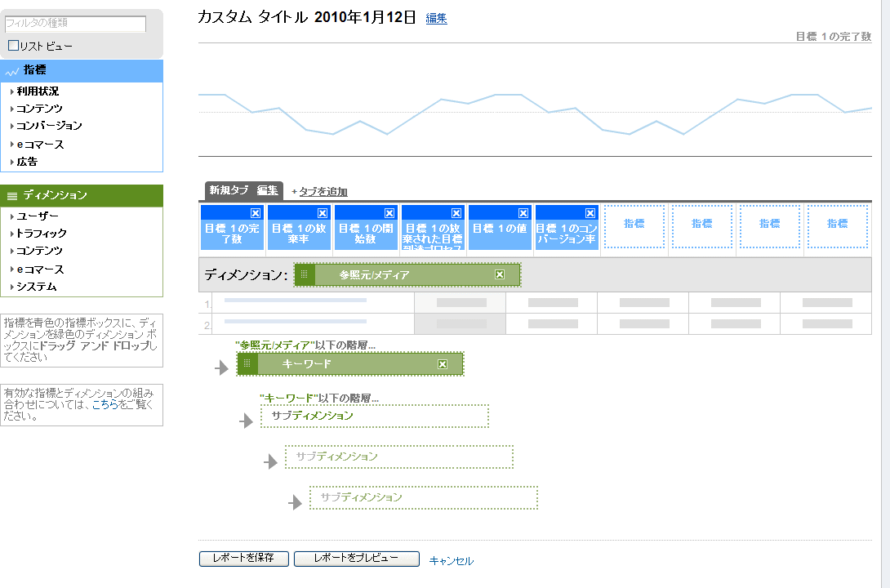Screen dimensions: 890x588
Task: Expand the トラフィック dimension category
Action: [x=42, y=234]
